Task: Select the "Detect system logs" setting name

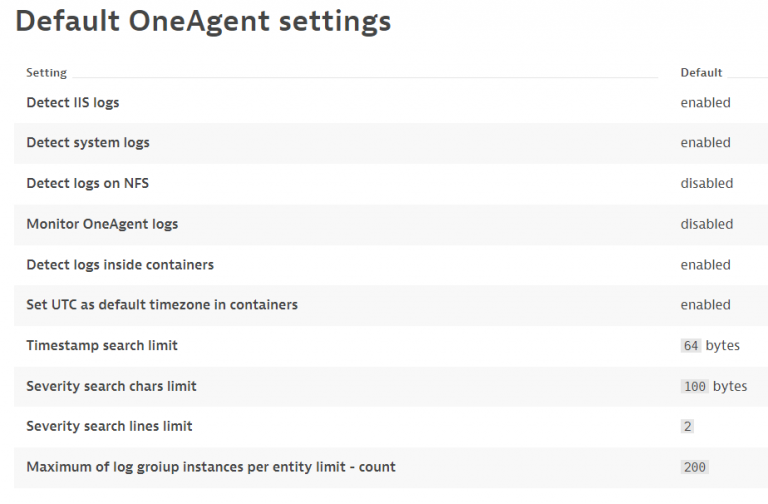Action: point(88,143)
